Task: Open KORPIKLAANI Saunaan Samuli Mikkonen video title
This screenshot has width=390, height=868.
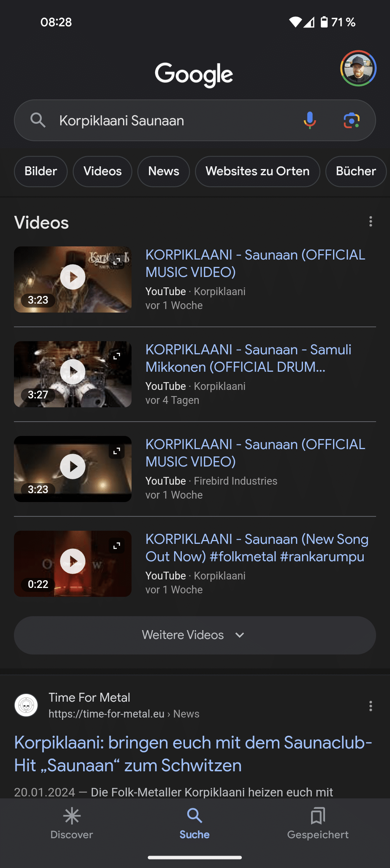Action: click(x=248, y=358)
